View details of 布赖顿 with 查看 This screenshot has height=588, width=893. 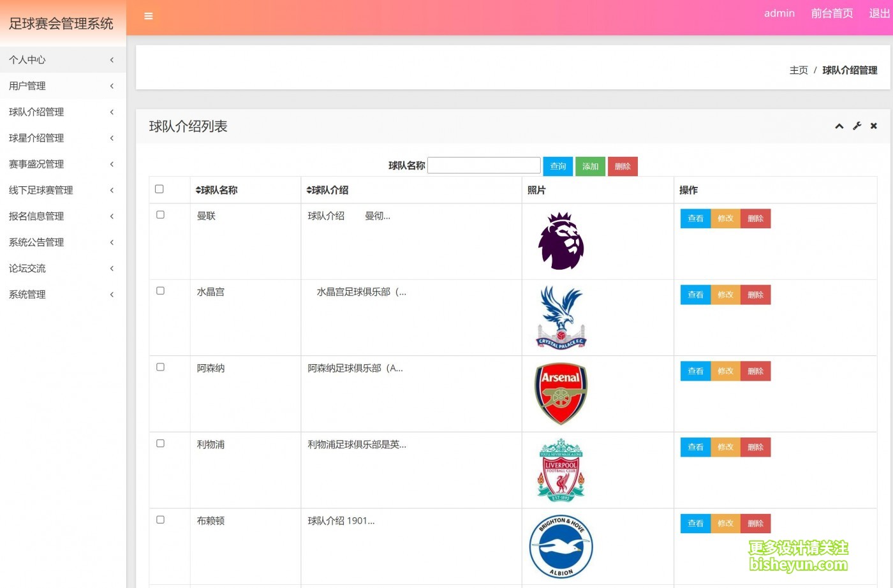695,523
